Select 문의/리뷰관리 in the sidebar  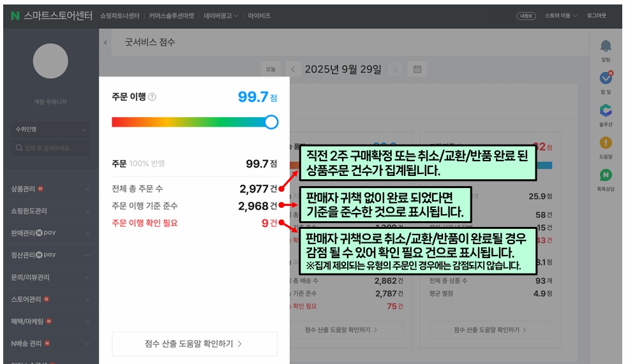point(50,277)
